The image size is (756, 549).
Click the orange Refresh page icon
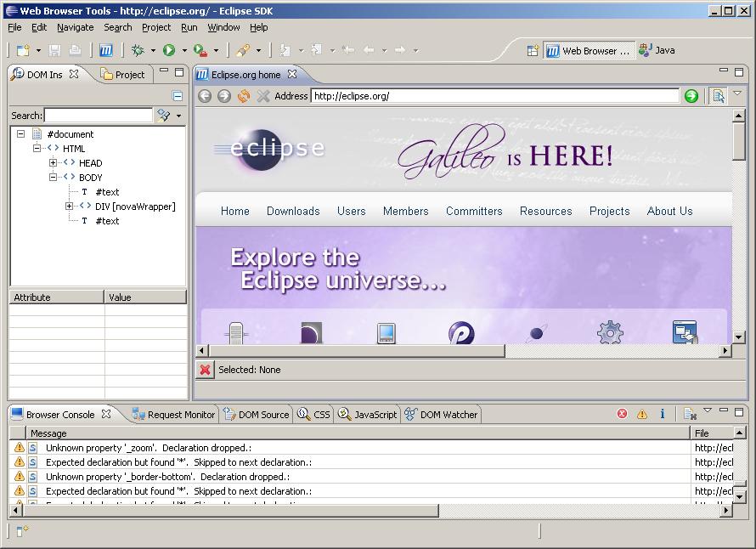[244, 96]
